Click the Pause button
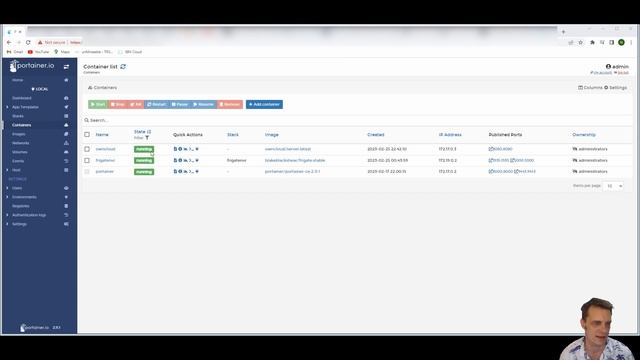Screen dimensions: 640x360 (x=180, y=104)
